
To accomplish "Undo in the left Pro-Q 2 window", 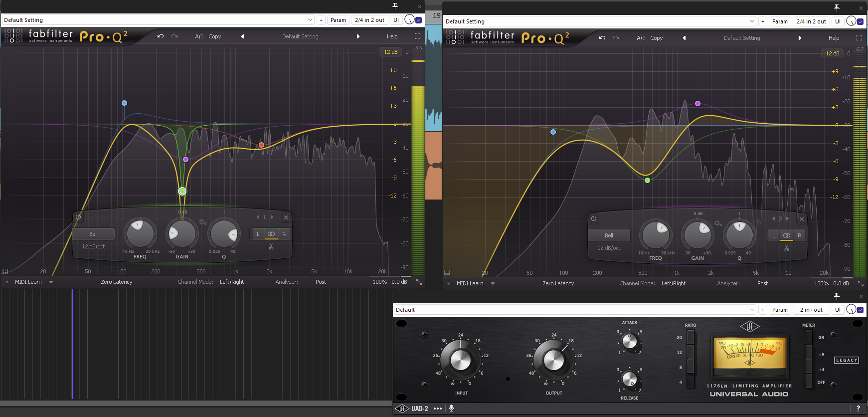I will (160, 36).
